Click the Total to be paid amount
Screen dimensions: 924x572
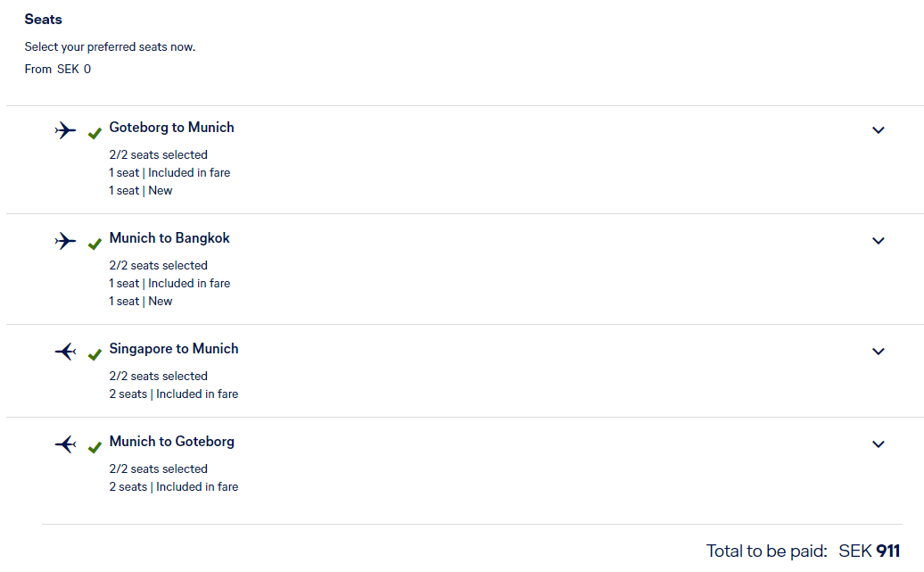click(870, 551)
